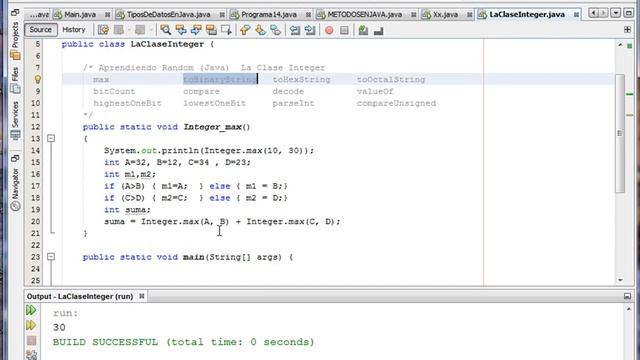Open Back navigation history dropdown arrow

[x=129, y=30]
